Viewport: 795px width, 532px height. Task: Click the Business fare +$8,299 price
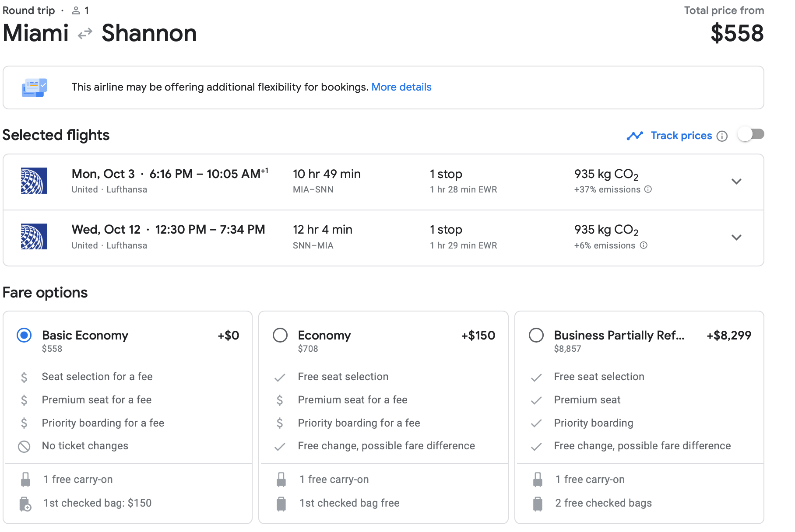728,336
